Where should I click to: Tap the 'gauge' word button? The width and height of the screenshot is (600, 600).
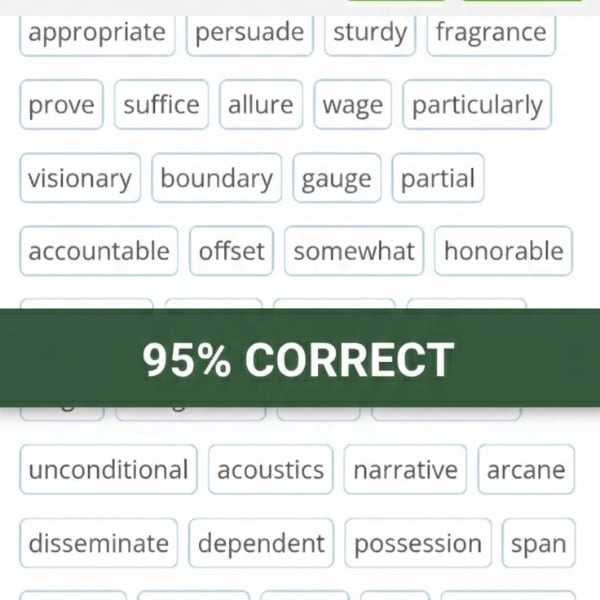tap(336, 178)
